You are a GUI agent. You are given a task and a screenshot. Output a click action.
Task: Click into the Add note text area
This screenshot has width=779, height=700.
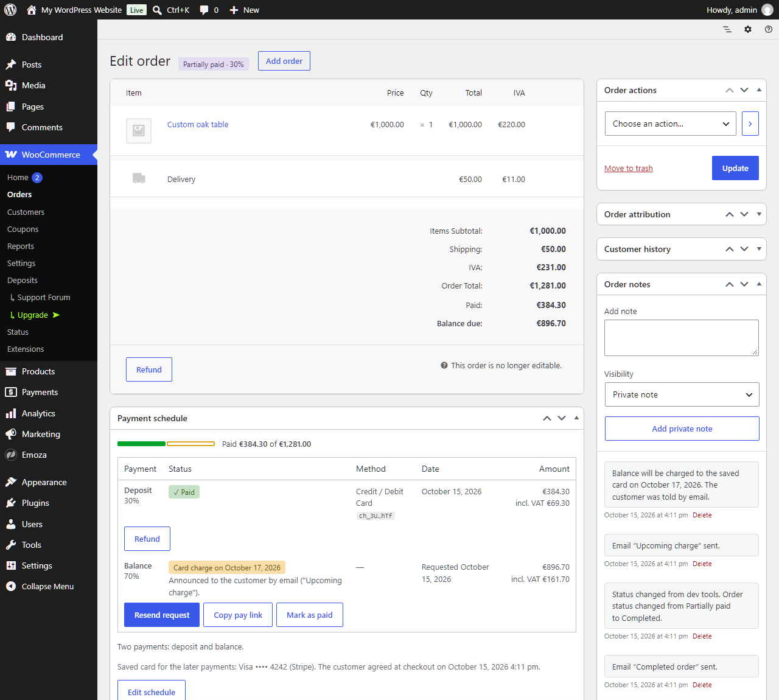point(682,338)
